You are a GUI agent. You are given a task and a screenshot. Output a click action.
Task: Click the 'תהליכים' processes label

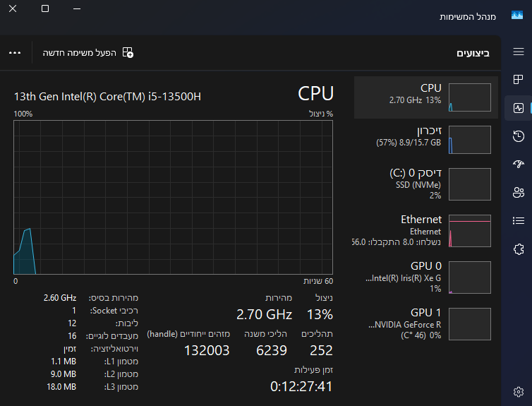(318, 334)
